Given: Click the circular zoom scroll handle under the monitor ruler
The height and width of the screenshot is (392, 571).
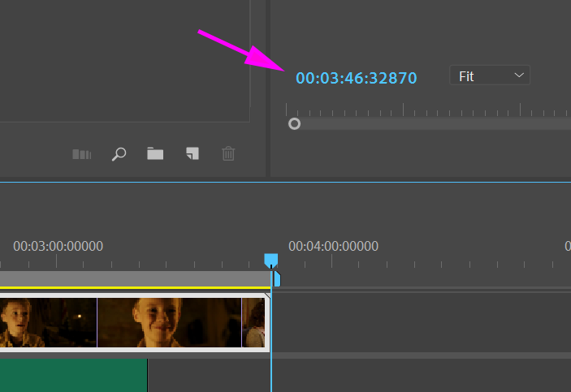Looking at the screenshot, I should (x=294, y=123).
